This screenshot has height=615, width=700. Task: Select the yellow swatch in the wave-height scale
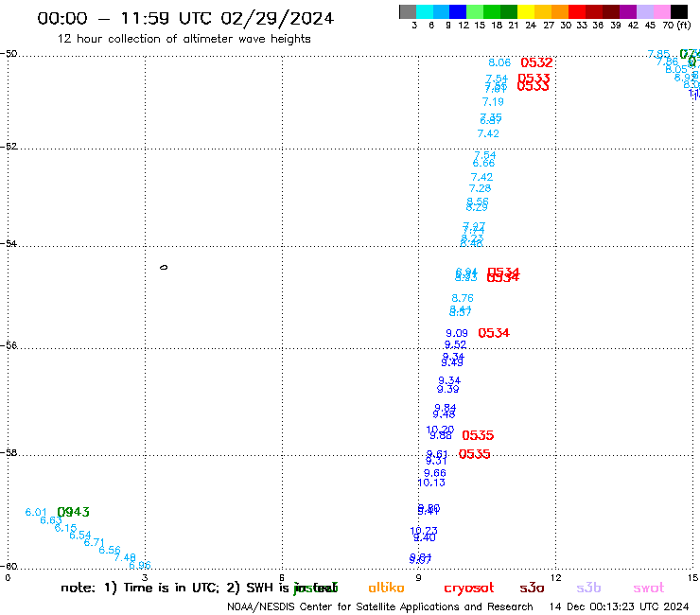[x=526, y=11]
